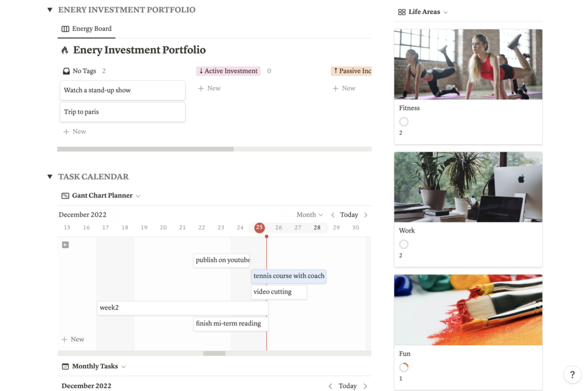The width and height of the screenshot is (588, 391).
Task: Open the Fitness card title
Action: pyautogui.click(x=410, y=108)
